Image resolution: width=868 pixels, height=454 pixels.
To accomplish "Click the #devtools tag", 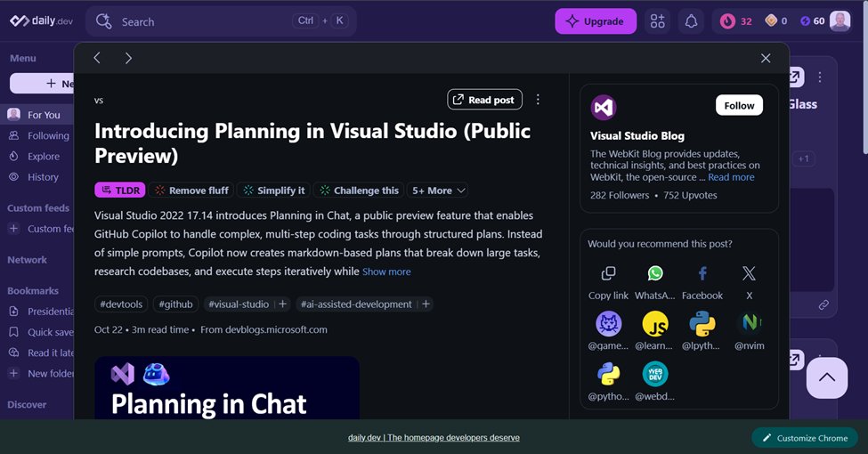I will [121, 304].
